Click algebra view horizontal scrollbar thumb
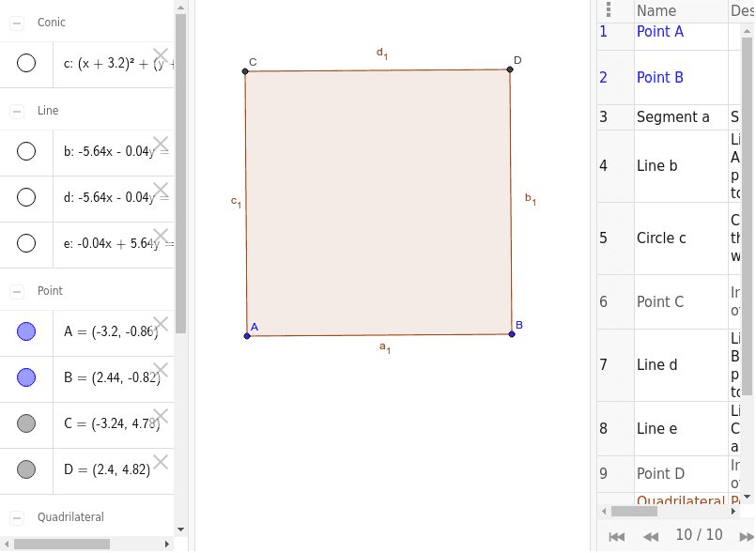The height and width of the screenshot is (553, 756). pyautogui.click(x=62, y=545)
